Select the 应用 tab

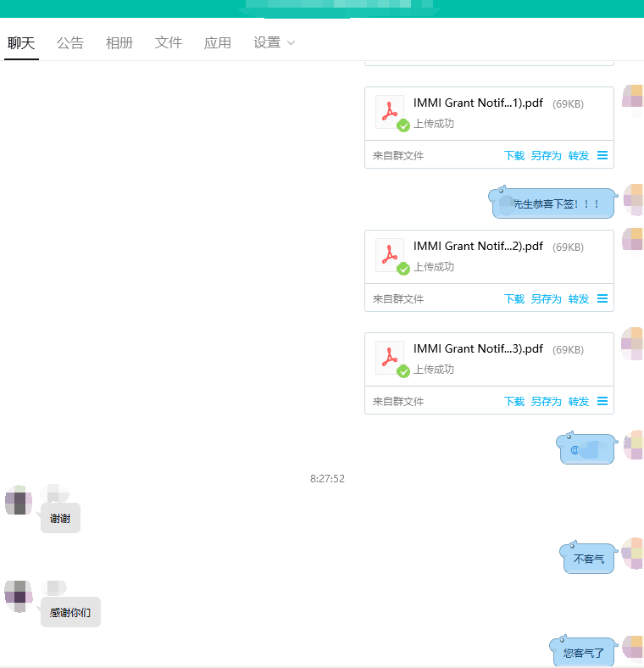pos(218,43)
